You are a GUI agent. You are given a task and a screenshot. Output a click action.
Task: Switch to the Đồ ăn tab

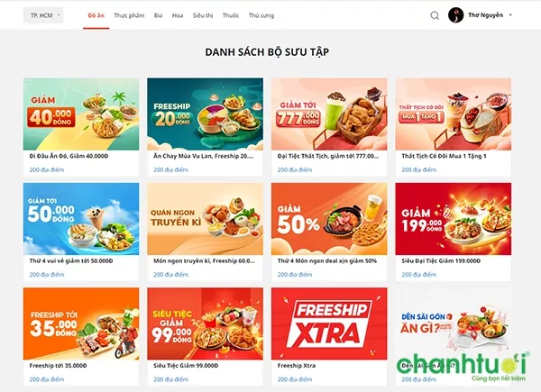pos(96,15)
